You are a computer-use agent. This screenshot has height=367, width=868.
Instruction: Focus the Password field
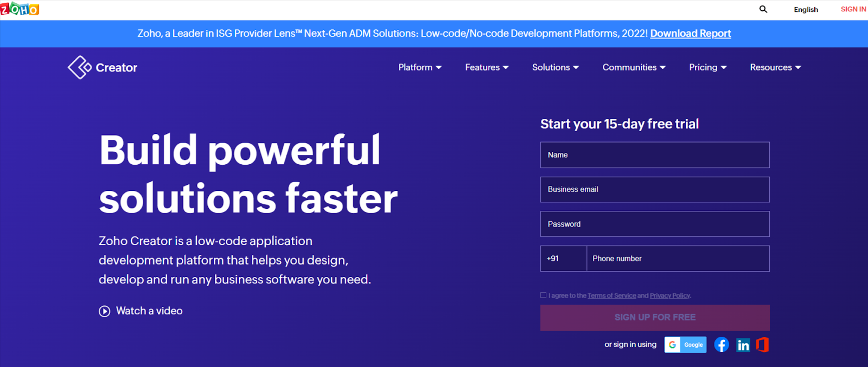click(x=655, y=224)
